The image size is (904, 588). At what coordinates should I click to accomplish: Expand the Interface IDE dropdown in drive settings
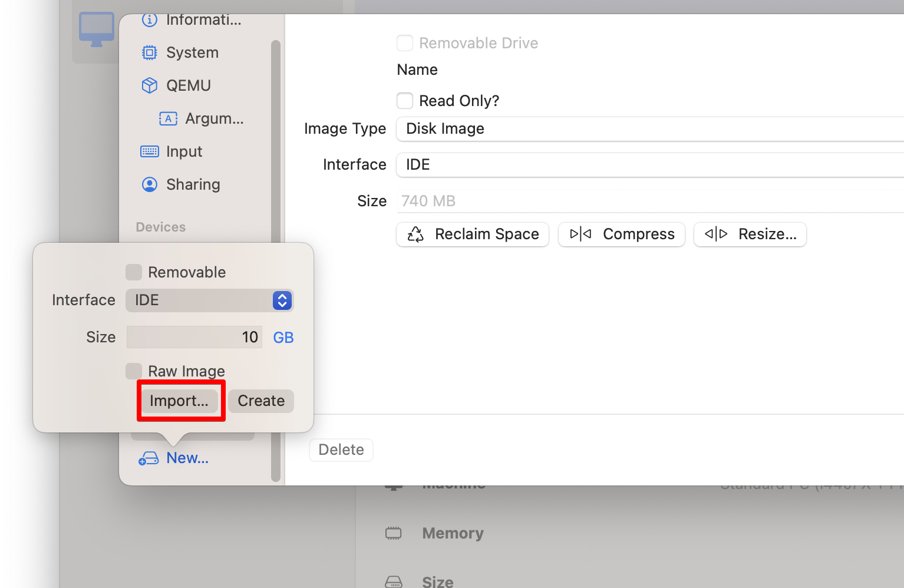click(648, 165)
